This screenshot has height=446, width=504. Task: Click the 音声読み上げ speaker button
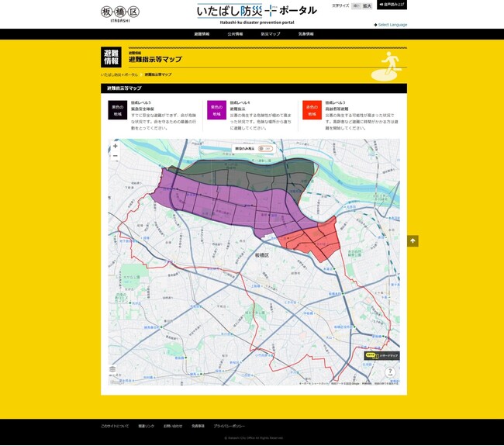pyautogui.click(x=392, y=5)
